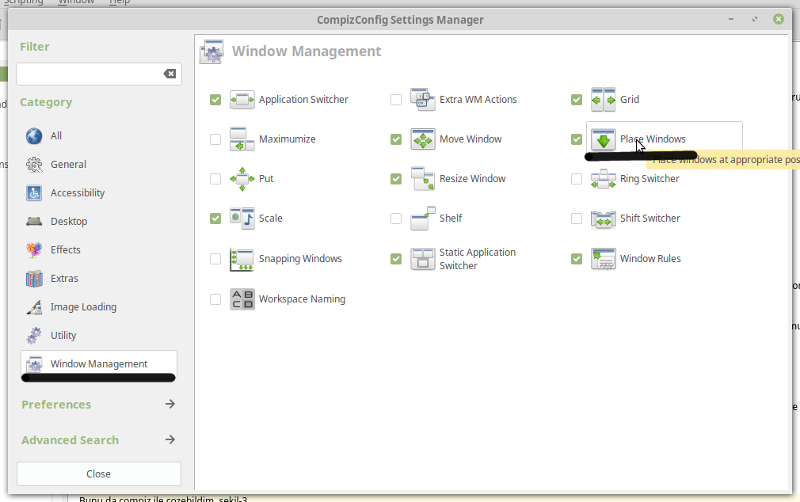Disable the Grid checkbox
The width and height of the screenshot is (800, 502).
(x=577, y=99)
